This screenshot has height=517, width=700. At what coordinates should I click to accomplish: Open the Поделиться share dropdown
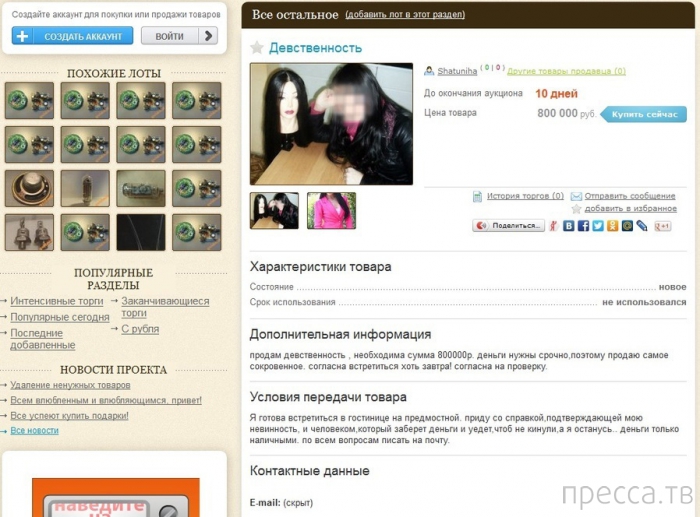[509, 226]
